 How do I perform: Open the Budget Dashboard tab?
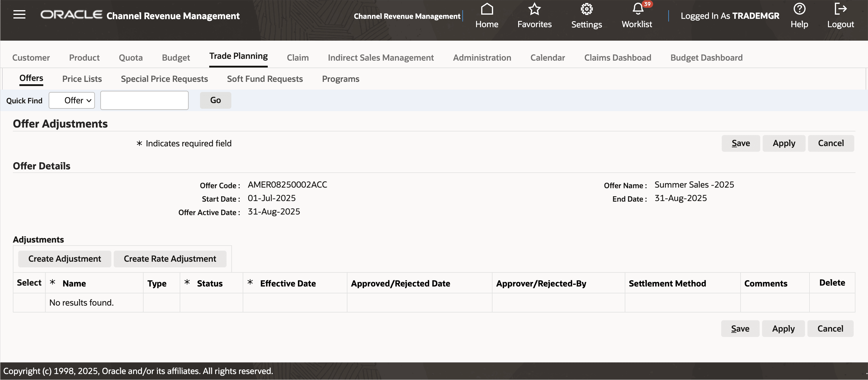tap(706, 58)
